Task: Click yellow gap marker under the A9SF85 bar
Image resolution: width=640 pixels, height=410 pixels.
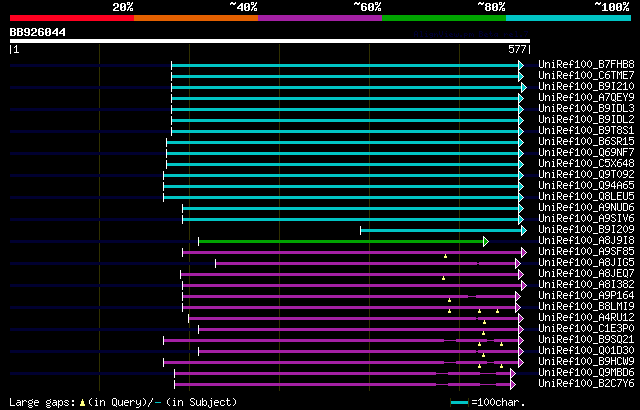Action: point(445,256)
